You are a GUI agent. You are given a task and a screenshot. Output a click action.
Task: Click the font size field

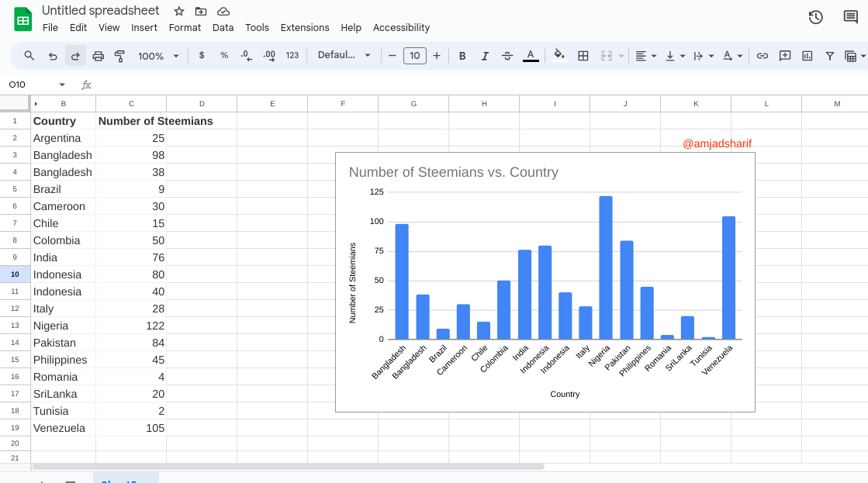coord(415,55)
